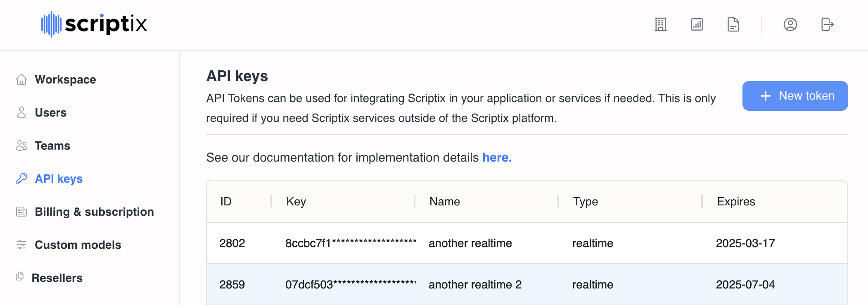
Task: Click the Teams people icon
Action: [21, 145]
